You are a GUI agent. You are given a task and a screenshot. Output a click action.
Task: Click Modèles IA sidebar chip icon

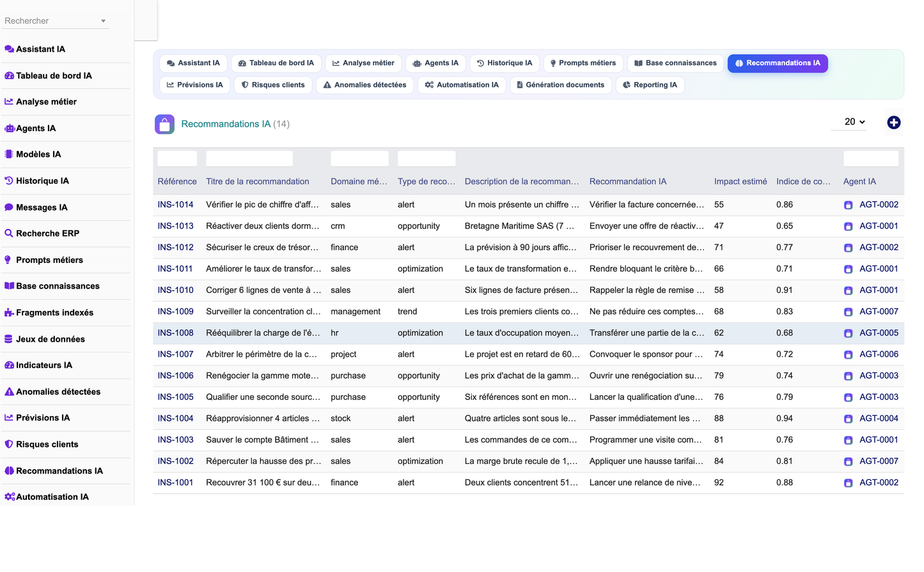coord(9,154)
